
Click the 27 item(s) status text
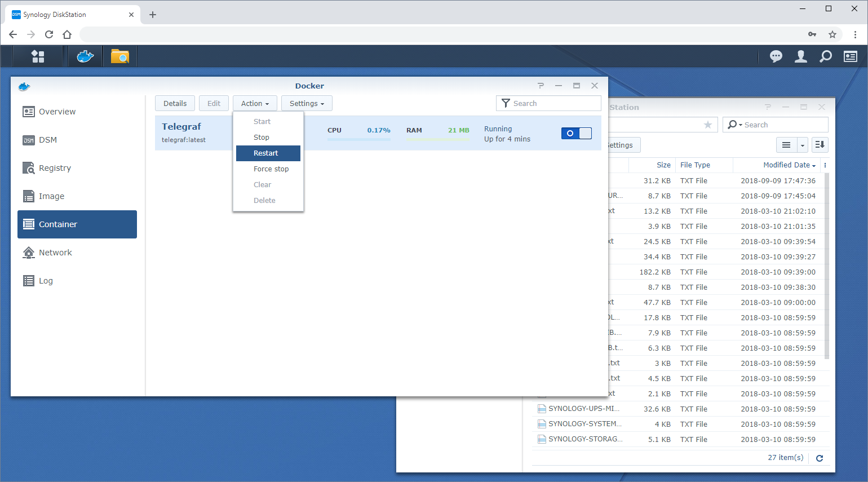pos(786,458)
